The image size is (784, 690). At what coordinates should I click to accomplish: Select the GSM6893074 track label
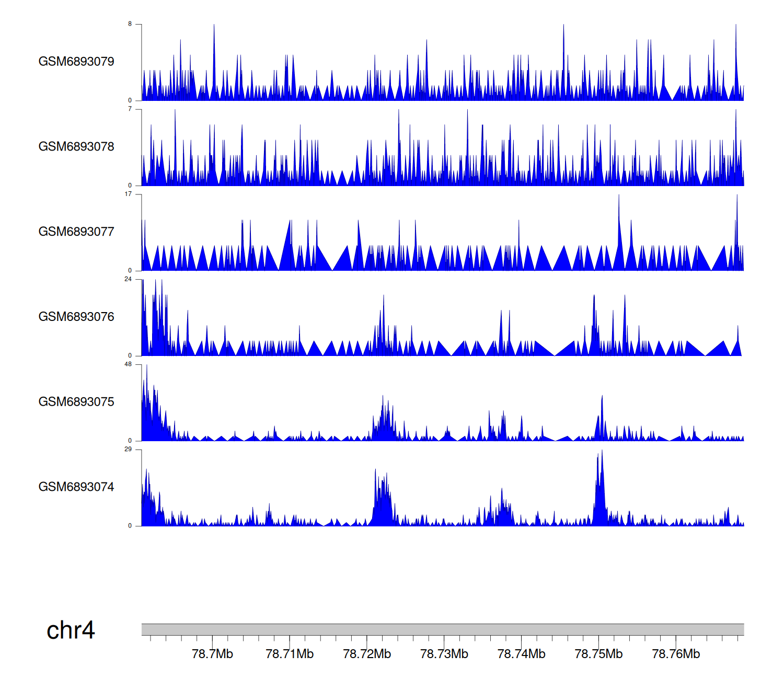pyautogui.click(x=76, y=487)
